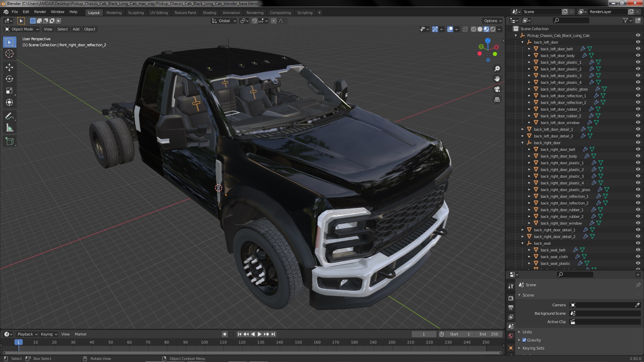Toggle camera view icon
Viewport: 644px width, 362px height.
pyautogui.click(x=497, y=89)
